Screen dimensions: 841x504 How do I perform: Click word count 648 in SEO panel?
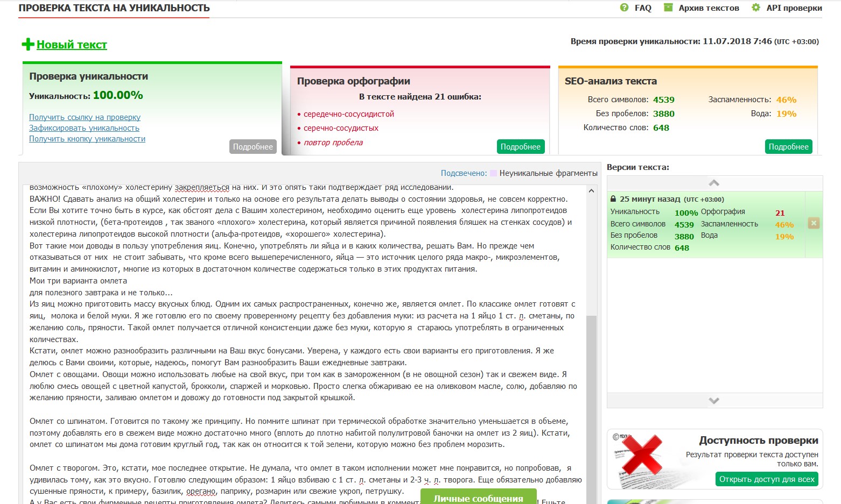[661, 127]
